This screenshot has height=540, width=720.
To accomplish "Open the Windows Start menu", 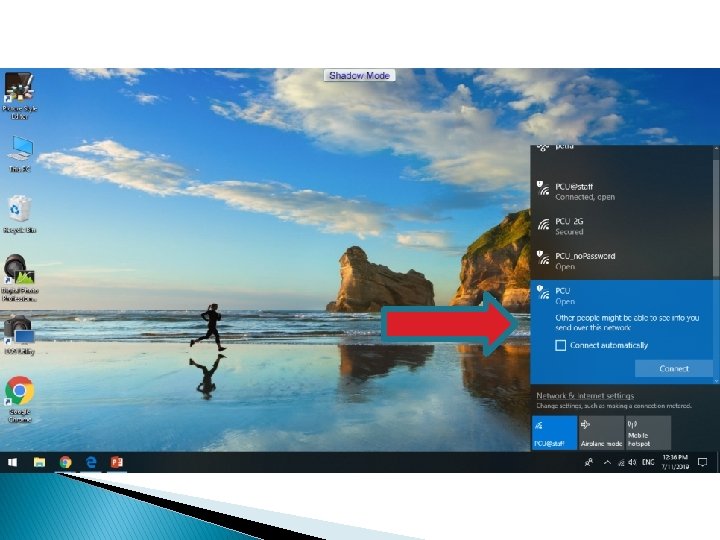I will coord(12,462).
